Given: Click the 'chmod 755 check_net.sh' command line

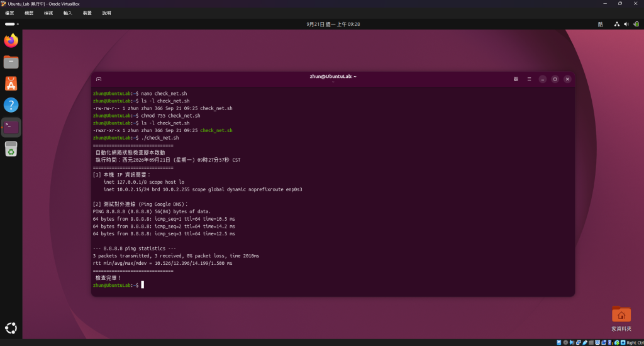Looking at the screenshot, I should (x=147, y=116).
